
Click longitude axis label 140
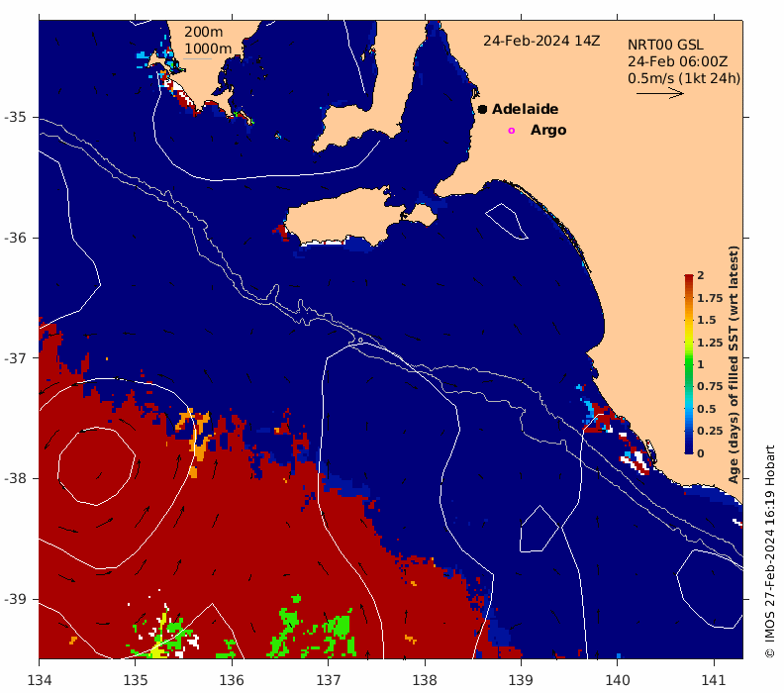(618, 680)
